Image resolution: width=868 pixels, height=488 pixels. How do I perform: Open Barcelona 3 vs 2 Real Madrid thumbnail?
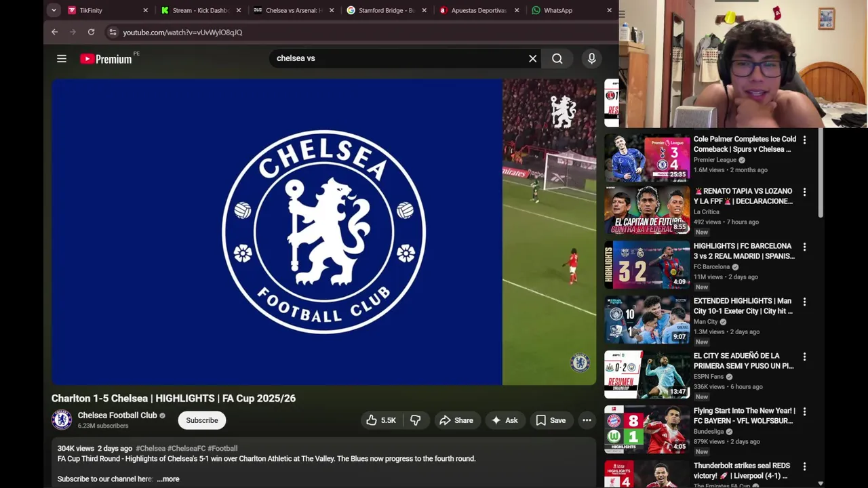pyautogui.click(x=647, y=265)
